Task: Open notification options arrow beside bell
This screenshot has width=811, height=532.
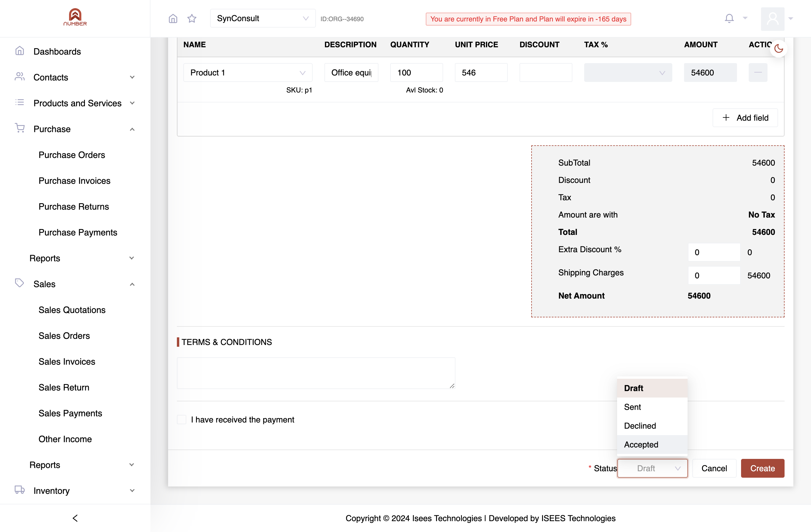Action: pyautogui.click(x=745, y=18)
